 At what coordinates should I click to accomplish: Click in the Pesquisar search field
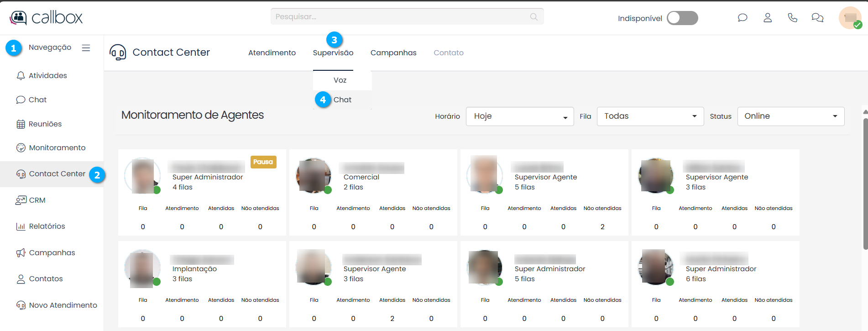399,17
